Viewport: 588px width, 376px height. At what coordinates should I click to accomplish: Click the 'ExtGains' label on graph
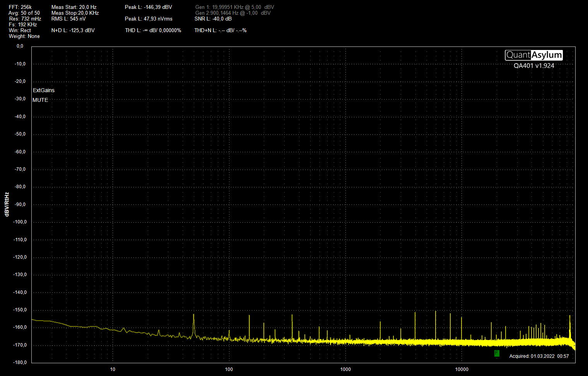(44, 90)
